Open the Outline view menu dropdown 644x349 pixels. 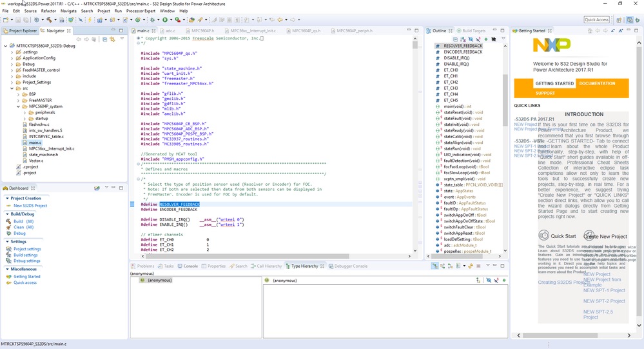pos(503,39)
